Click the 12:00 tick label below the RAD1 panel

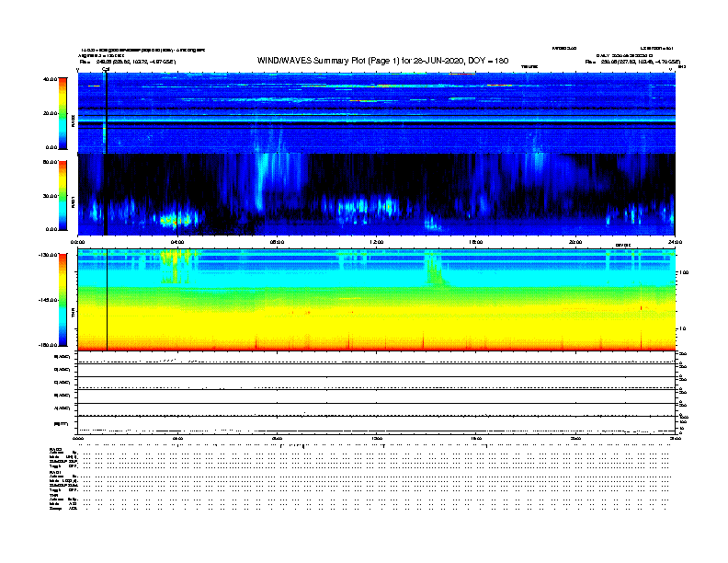377,242
